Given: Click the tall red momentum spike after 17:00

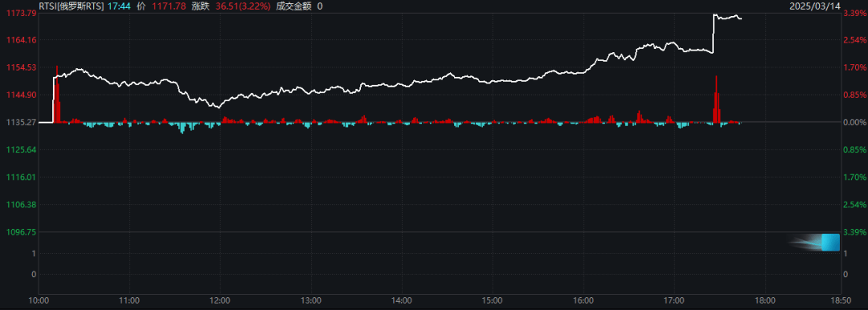Looking at the screenshot, I should click(x=716, y=99).
